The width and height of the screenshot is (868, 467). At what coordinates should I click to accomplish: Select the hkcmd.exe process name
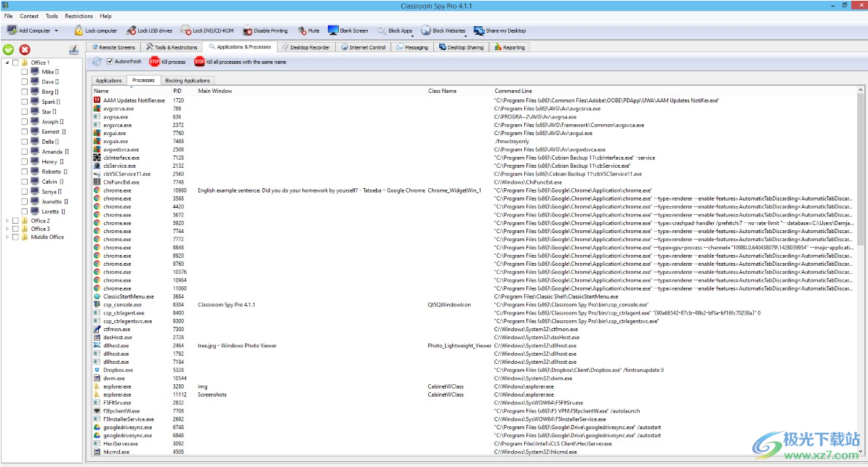point(116,452)
